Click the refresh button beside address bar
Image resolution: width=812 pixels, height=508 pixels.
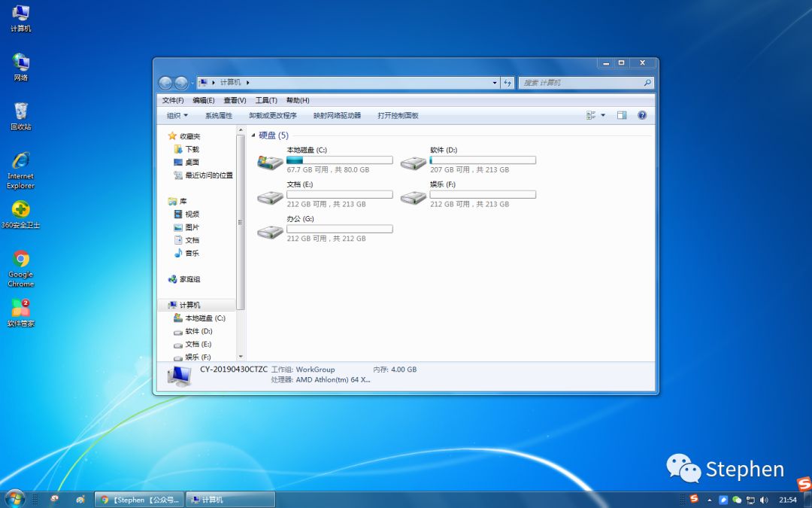(x=507, y=83)
